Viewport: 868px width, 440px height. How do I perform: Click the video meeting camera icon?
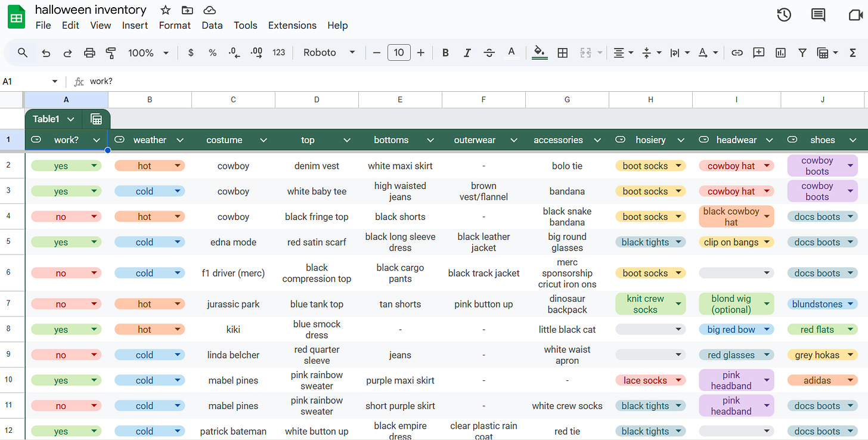click(856, 16)
